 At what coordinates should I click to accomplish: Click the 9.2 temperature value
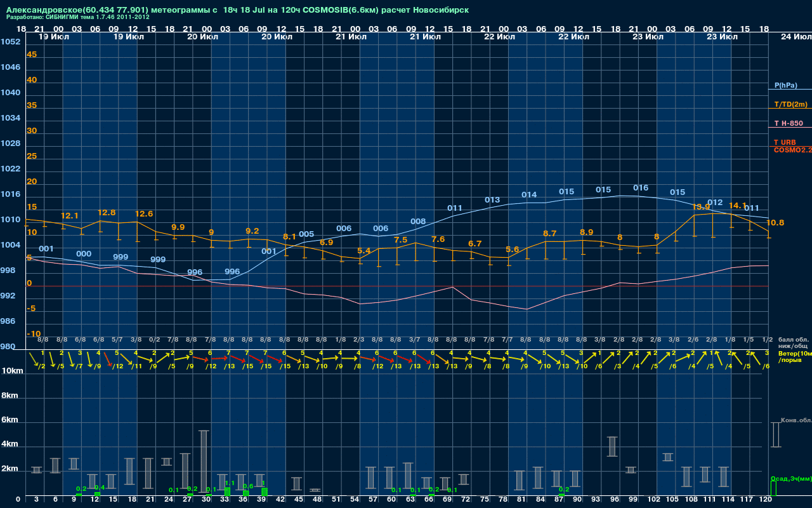(x=252, y=231)
